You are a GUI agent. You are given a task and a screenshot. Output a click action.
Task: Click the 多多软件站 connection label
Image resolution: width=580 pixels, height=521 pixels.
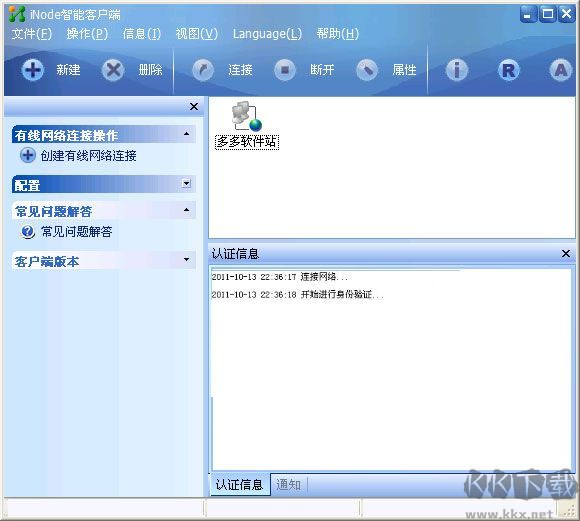coord(247,142)
